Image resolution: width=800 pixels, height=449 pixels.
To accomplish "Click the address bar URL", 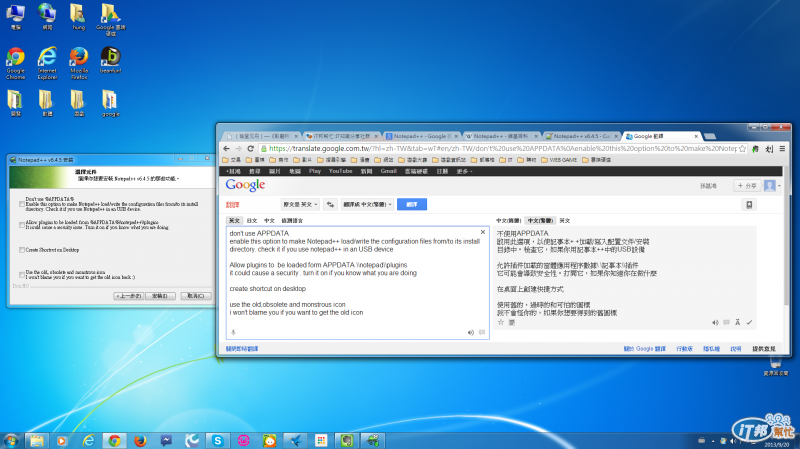I will point(503,148).
